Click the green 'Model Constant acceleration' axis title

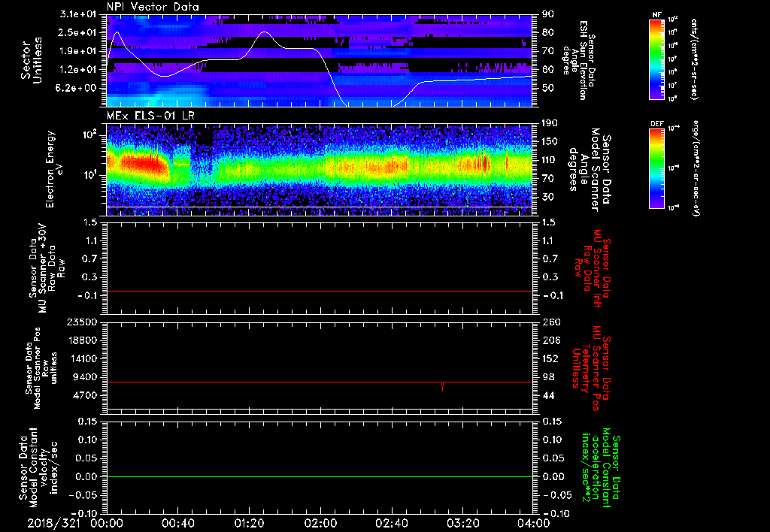(x=601, y=469)
